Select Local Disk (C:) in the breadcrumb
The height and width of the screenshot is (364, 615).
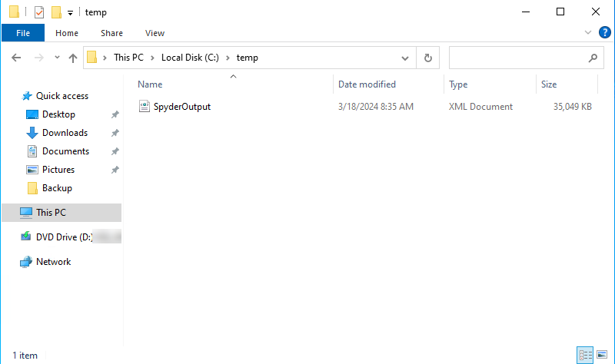(190, 58)
